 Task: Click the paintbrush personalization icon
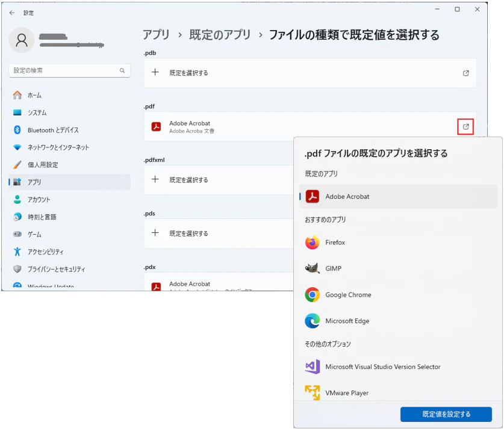pyautogui.click(x=17, y=164)
